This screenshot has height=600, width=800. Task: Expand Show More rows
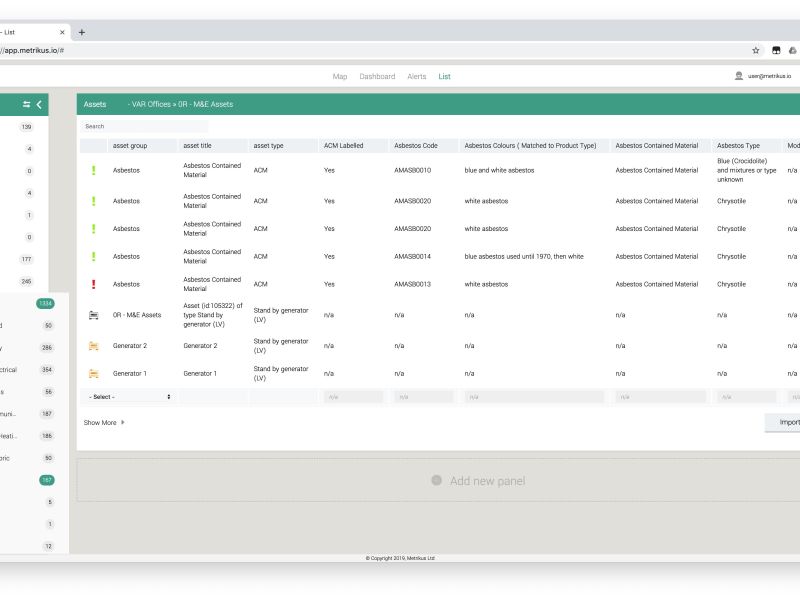[104, 422]
